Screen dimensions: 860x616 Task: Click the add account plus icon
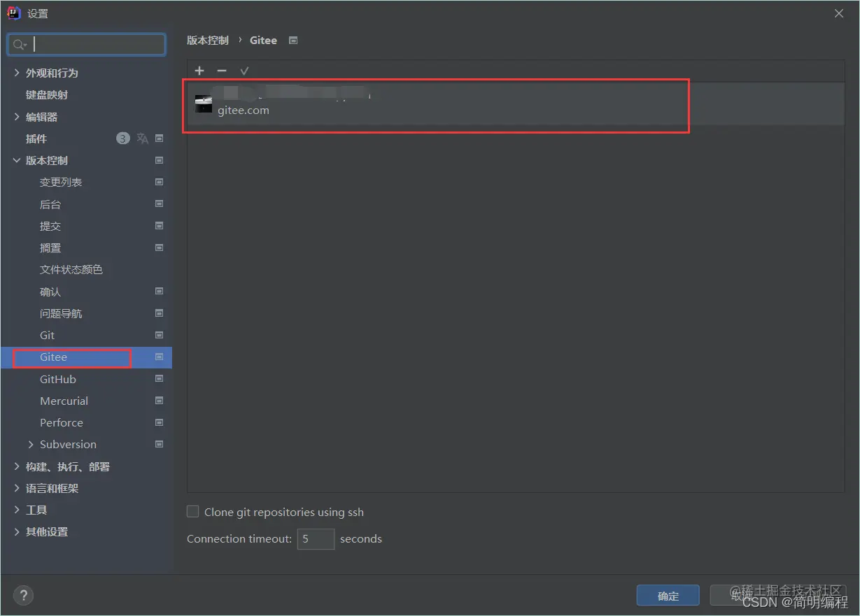(199, 71)
